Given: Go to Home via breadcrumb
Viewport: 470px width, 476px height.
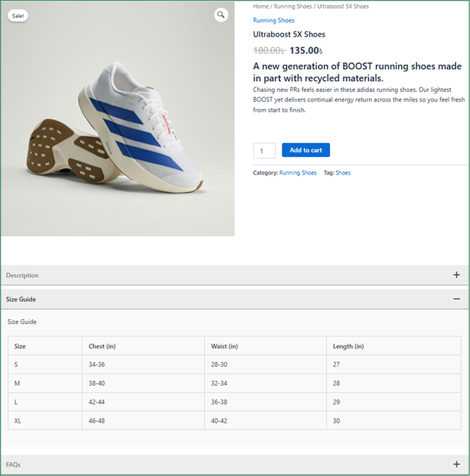Looking at the screenshot, I should coord(261,6).
